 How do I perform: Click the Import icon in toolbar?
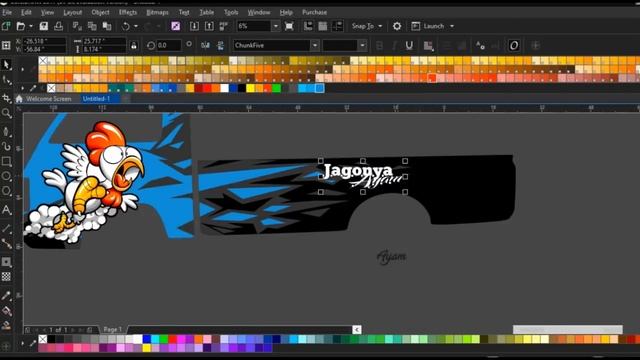[194, 26]
